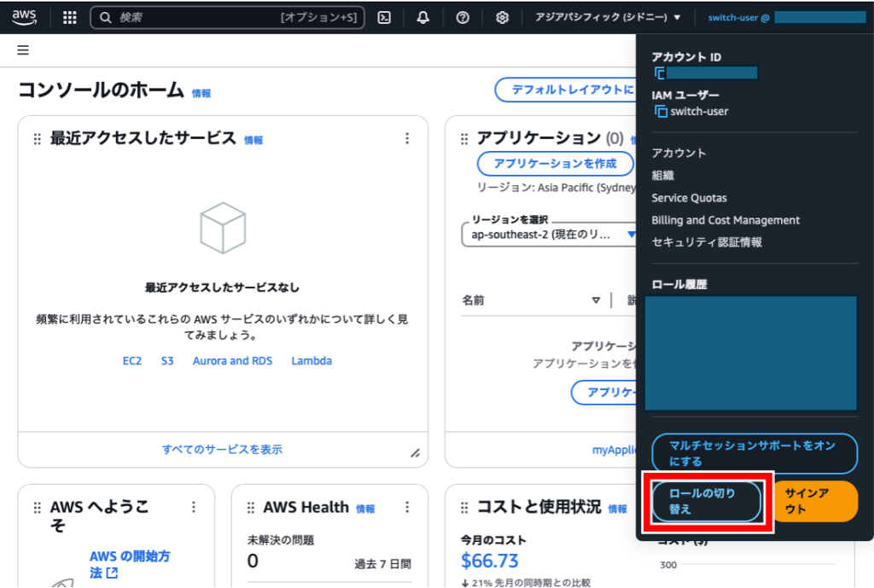Copy the IAM user name switch-user
874x588 pixels.
660,111
